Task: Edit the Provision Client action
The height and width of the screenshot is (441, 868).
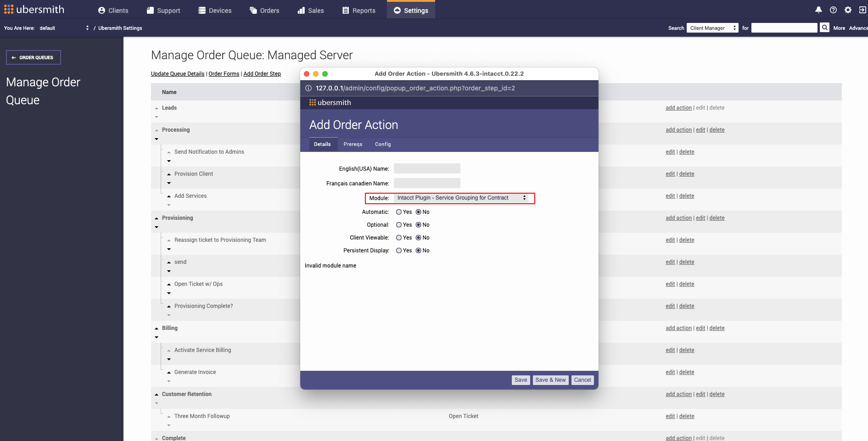Action: point(670,174)
